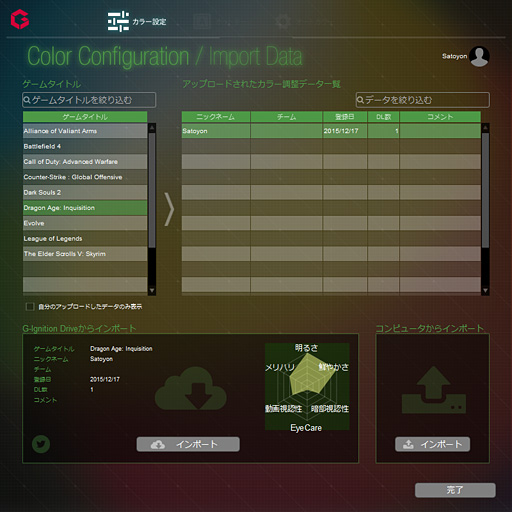The image size is (512, 512).
Task: Toggle show only my uploaded data checkbox
Action: [30, 306]
